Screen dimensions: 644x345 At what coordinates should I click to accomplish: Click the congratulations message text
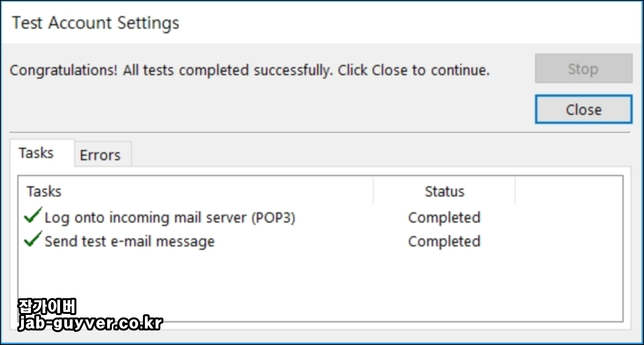coord(250,70)
